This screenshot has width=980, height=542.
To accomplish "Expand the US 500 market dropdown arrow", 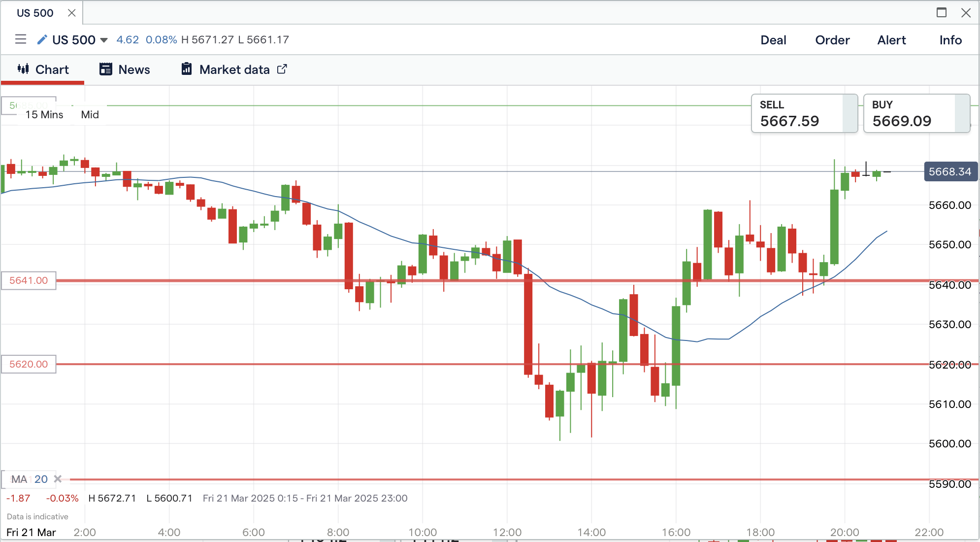I will pos(104,40).
